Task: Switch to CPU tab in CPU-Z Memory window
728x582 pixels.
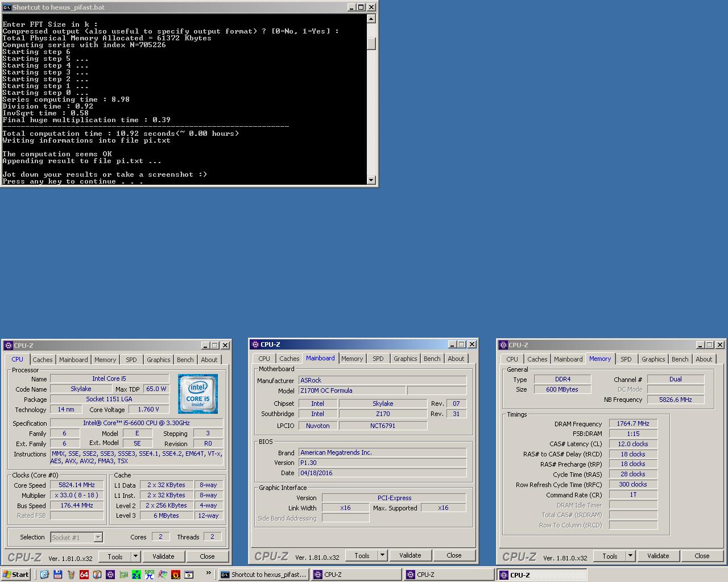Action: [x=512, y=359]
